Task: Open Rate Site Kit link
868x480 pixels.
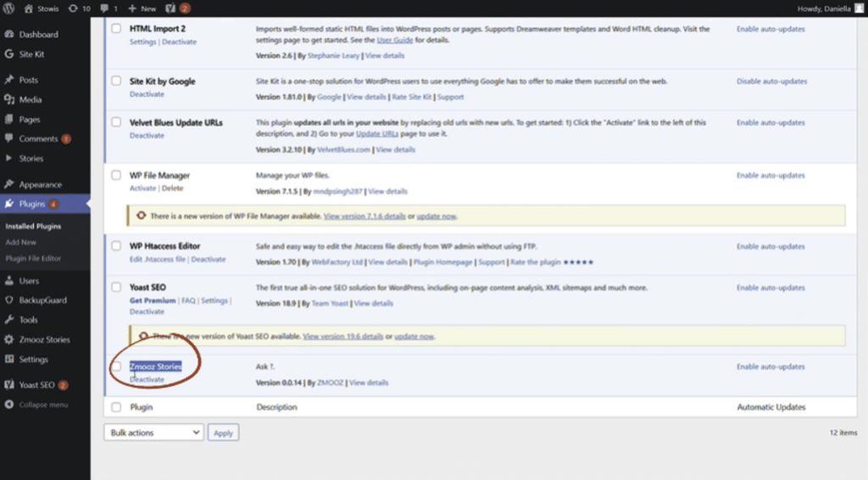Action: tap(411, 97)
